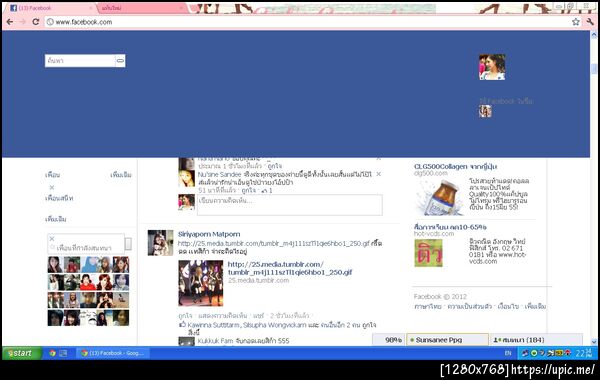Click the 98% box beside chat tabs
Image resolution: width=600 pixels, height=380 pixels.
tap(388, 340)
